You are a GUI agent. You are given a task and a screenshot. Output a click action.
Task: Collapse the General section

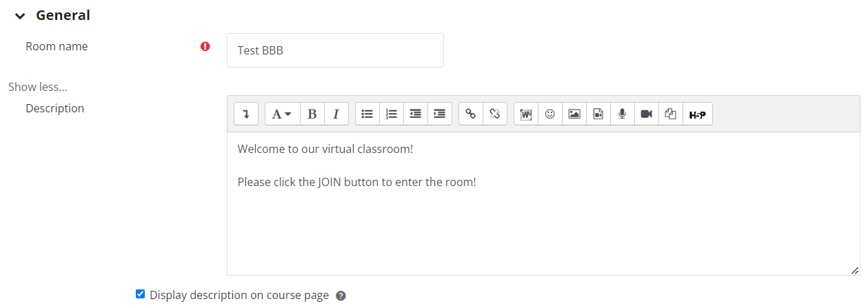19,16
